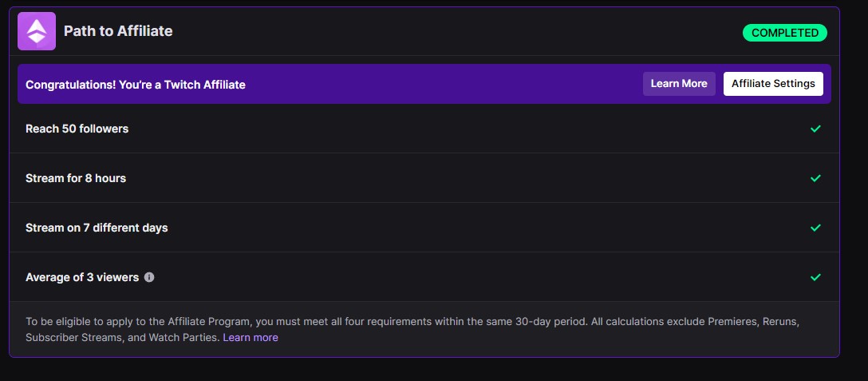The height and width of the screenshot is (381, 868).
Task: Click the Subscriber Streams and Watch Parties text
Action: tap(122, 338)
